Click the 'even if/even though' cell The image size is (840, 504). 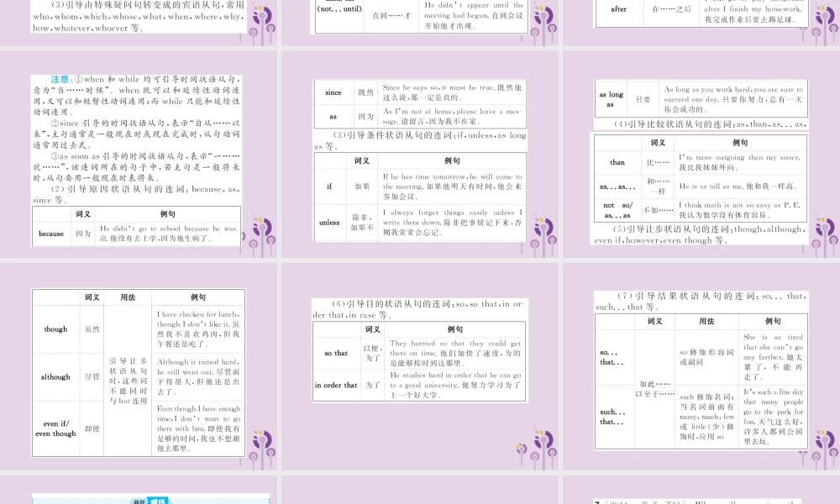(x=55, y=428)
